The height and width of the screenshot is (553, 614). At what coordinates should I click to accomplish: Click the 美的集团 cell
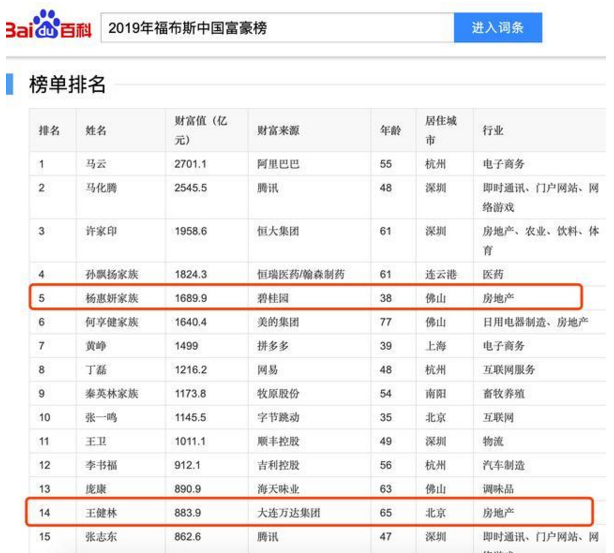click(278, 322)
